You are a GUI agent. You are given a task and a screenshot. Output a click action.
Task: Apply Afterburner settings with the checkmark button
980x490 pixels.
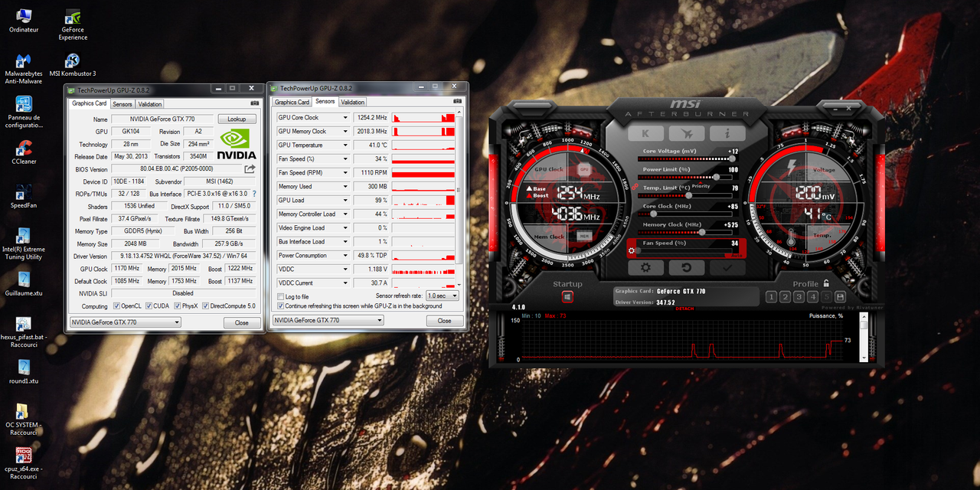coord(726,268)
